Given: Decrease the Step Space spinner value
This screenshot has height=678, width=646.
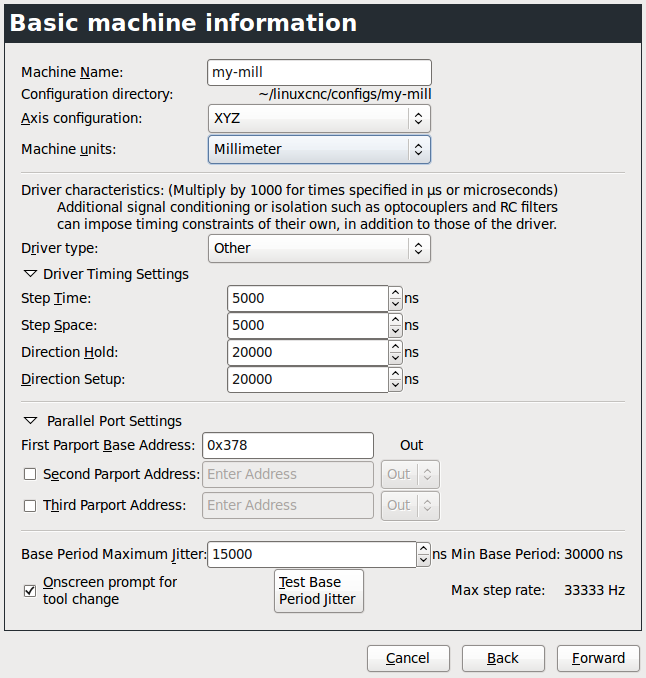Looking at the screenshot, I should tap(395, 332).
